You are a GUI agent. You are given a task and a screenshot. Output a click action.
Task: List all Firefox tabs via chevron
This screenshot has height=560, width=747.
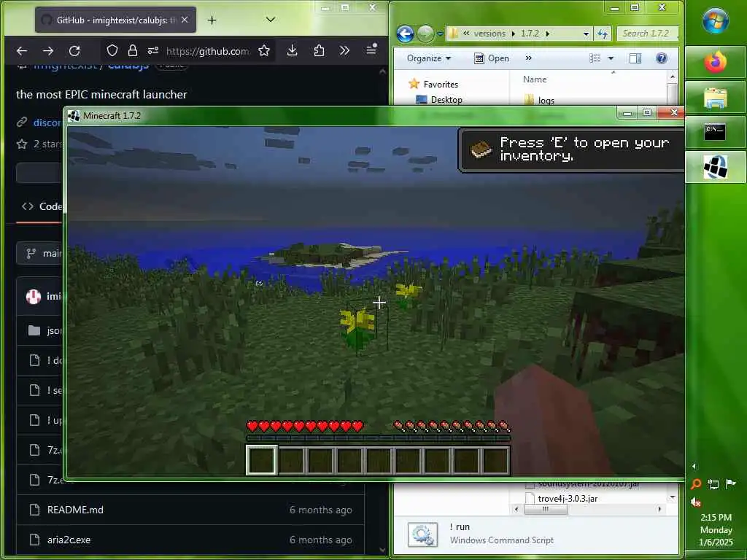pos(270,20)
